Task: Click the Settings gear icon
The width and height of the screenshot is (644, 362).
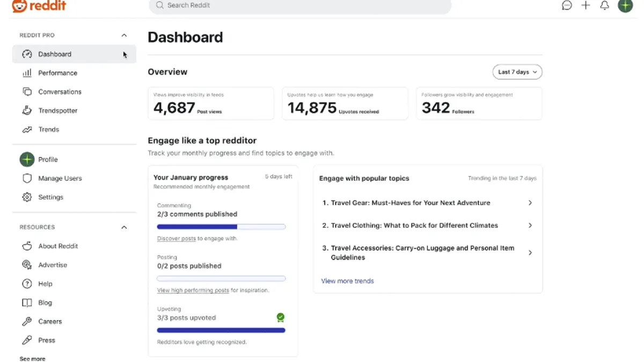Action: tap(27, 197)
